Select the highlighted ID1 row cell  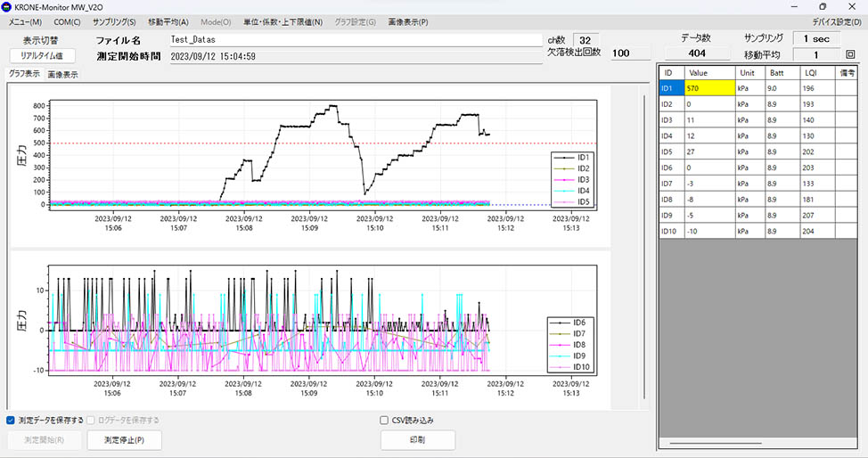(672, 88)
